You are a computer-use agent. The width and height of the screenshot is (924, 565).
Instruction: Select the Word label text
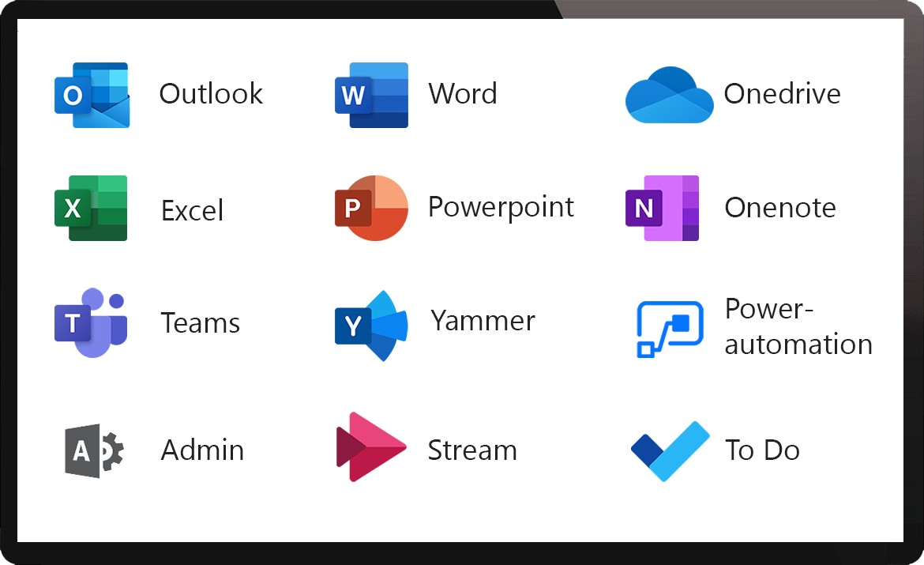pos(463,93)
